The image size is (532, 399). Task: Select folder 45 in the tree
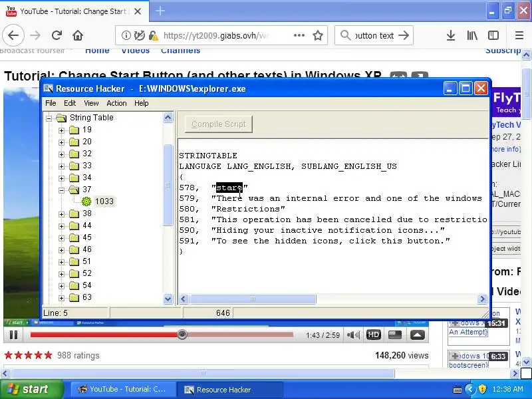(x=87, y=237)
